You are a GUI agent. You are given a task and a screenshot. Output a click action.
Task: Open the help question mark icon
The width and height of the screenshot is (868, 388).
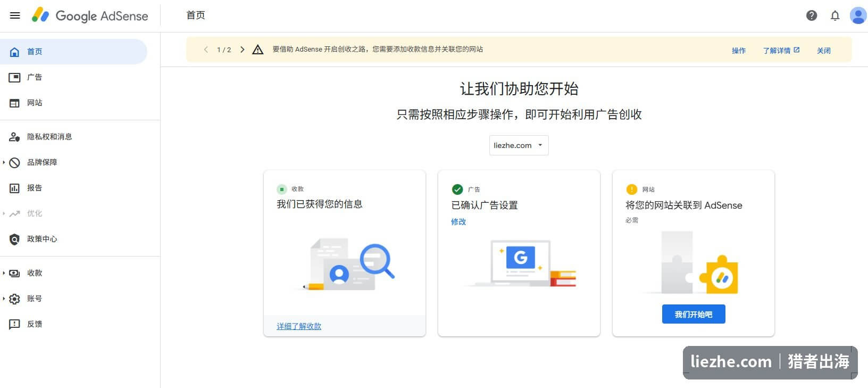812,15
